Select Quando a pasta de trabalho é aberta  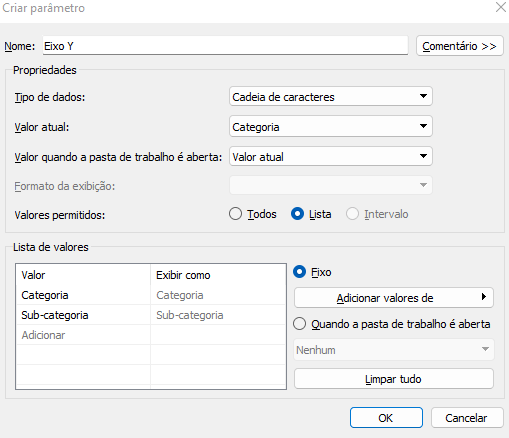click(299, 324)
